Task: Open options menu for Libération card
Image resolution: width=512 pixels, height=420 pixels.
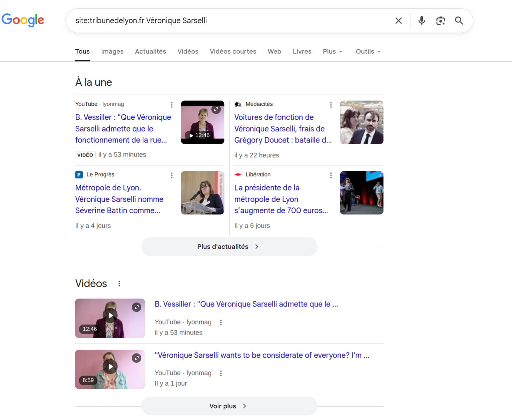Action: point(331,175)
